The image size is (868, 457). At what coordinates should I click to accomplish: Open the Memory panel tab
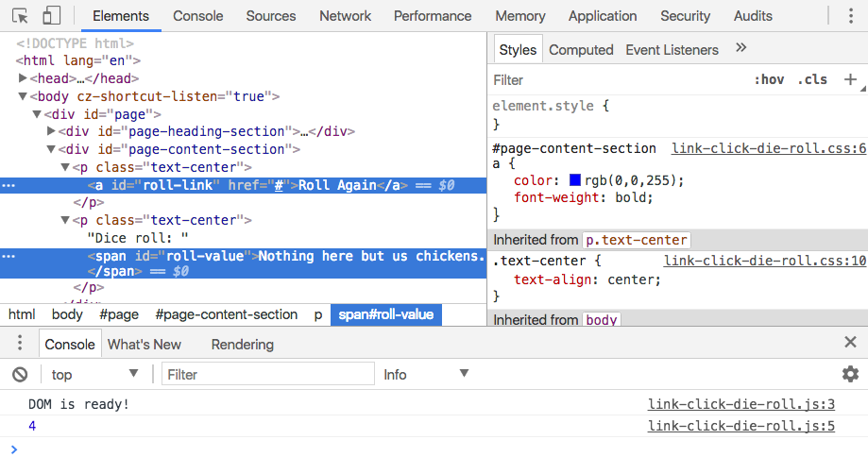tap(519, 16)
